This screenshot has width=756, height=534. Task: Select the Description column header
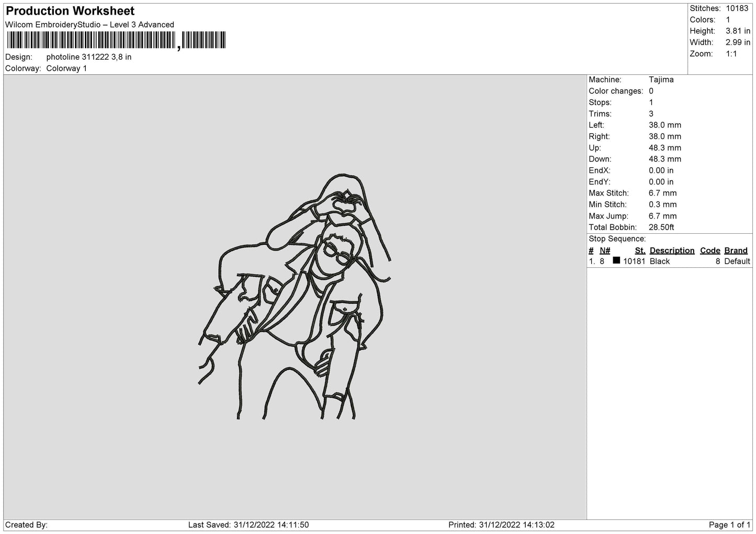tap(672, 251)
